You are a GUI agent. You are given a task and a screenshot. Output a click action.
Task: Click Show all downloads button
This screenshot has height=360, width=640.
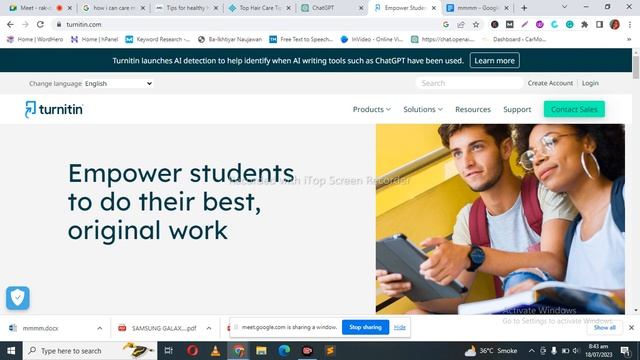pos(604,328)
